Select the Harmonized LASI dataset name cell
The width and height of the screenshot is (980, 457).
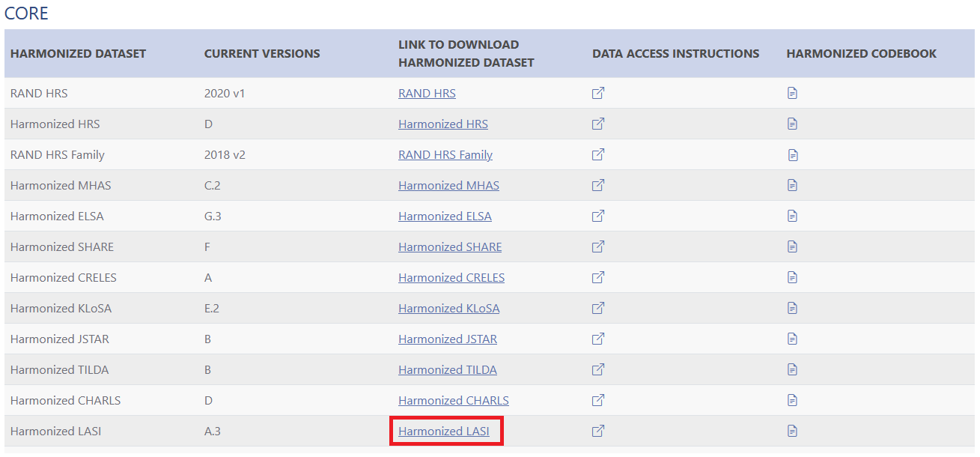coord(56,432)
